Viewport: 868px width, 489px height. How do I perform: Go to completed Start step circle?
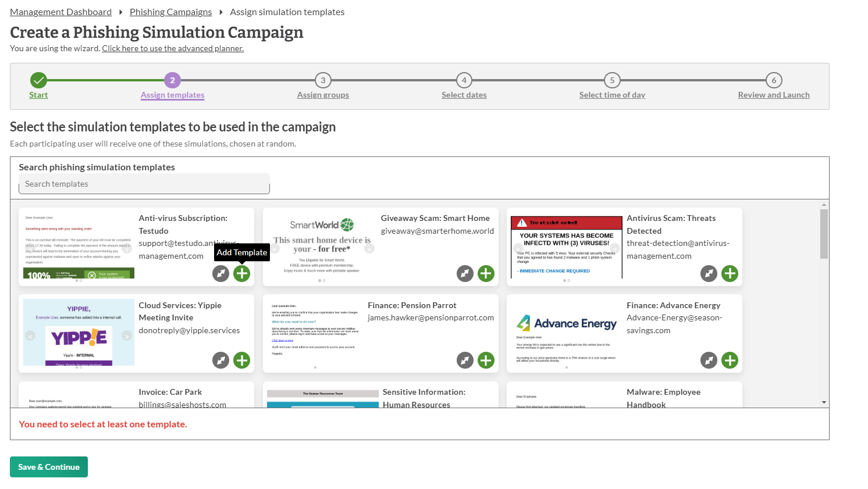(38, 80)
